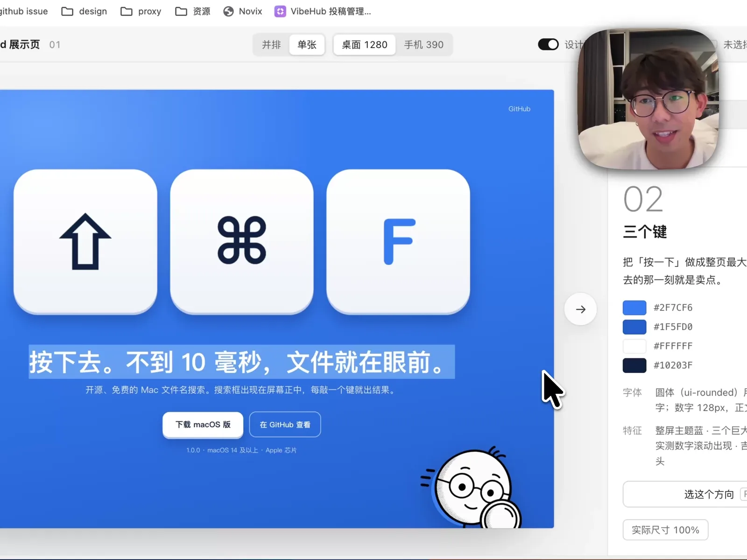The height and width of the screenshot is (560, 747).
Task: Click the webcam video overlay
Action: click(648, 99)
